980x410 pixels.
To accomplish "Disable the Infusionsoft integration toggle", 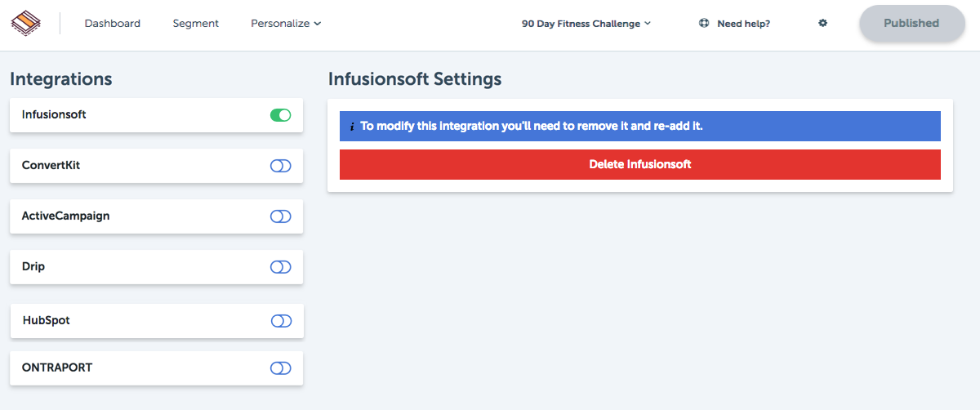I will pyautogui.click(x=281, y=115).
